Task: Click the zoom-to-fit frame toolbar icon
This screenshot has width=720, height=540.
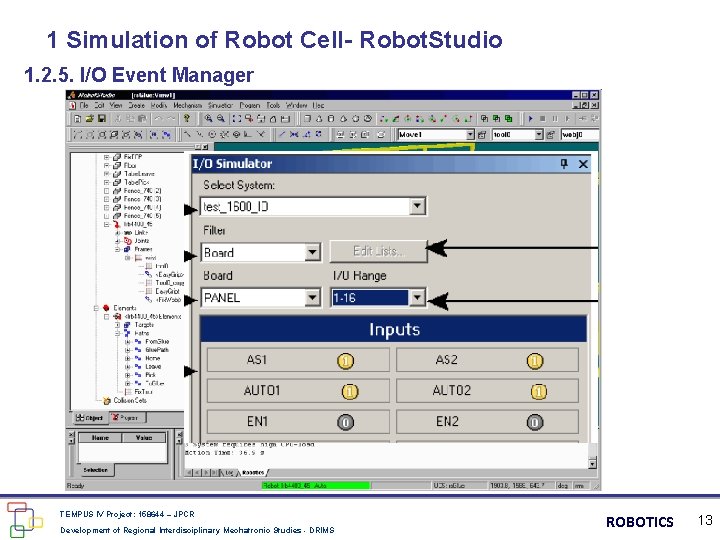Action: pyautogui.click(x=236, y=118)
